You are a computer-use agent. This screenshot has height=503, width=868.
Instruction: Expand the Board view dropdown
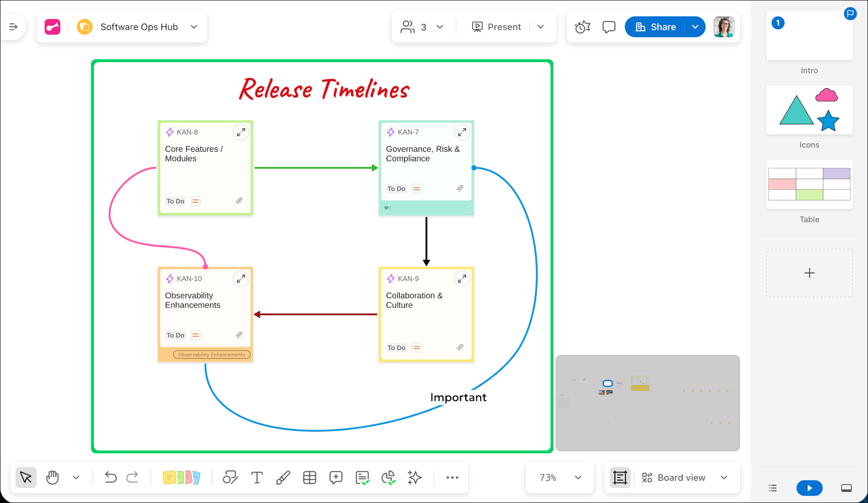[724, 477]
